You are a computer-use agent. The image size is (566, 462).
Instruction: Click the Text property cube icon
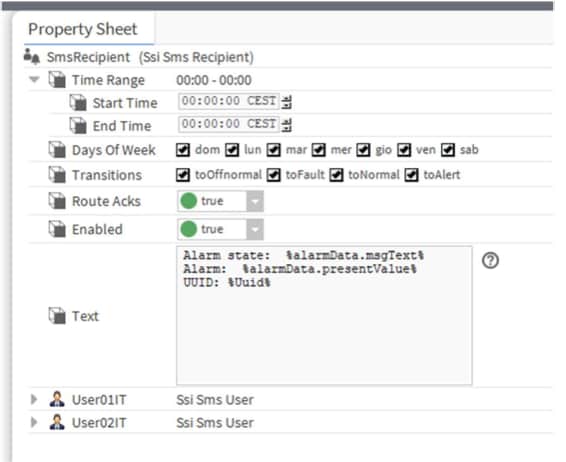click(57, 315)
